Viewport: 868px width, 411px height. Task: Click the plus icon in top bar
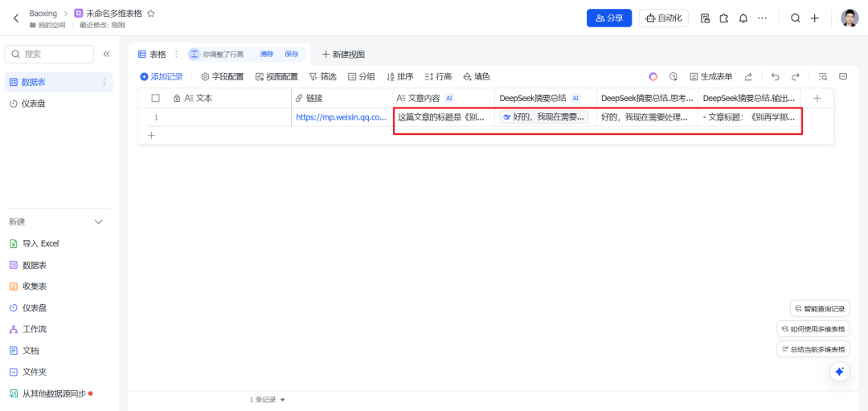point(814,18)
